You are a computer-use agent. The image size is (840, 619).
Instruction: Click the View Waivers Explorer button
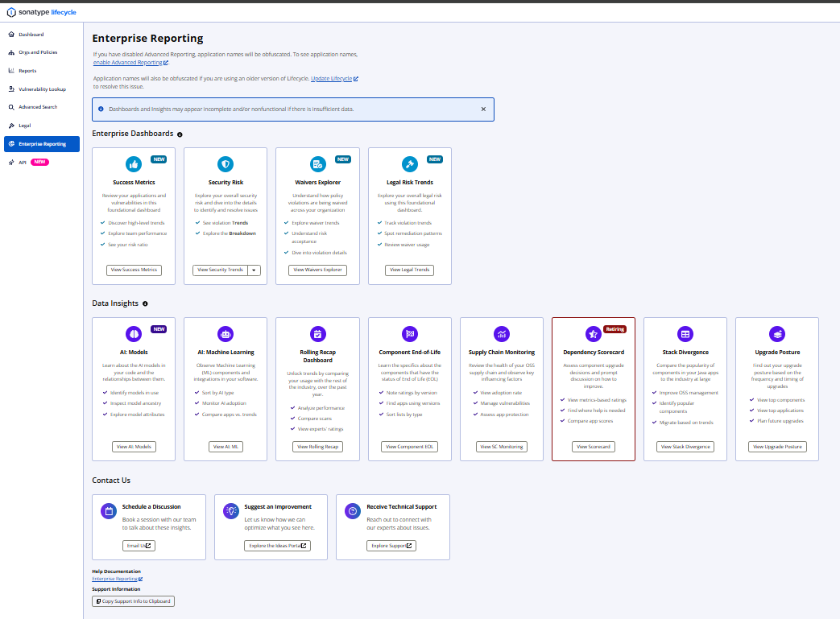[317, 270]
